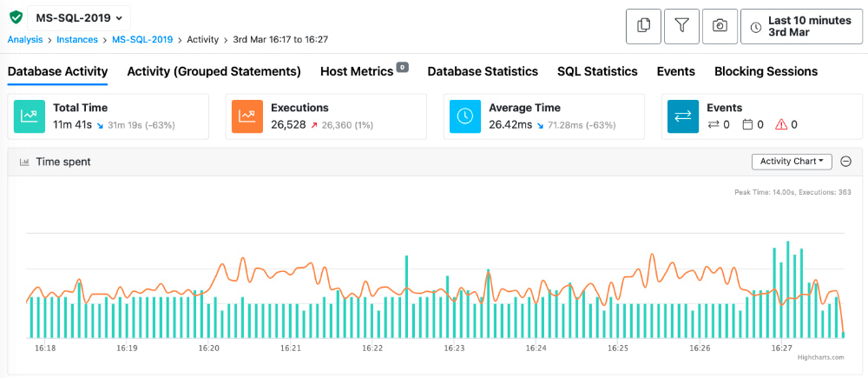Click the 26,360 (1%) comparison text

(346, 125)
